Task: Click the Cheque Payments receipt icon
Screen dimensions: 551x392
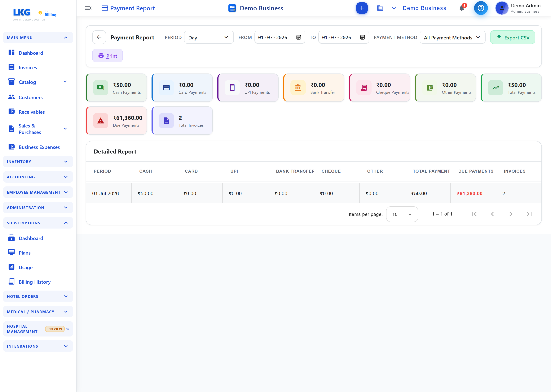Action: (364, 88)
